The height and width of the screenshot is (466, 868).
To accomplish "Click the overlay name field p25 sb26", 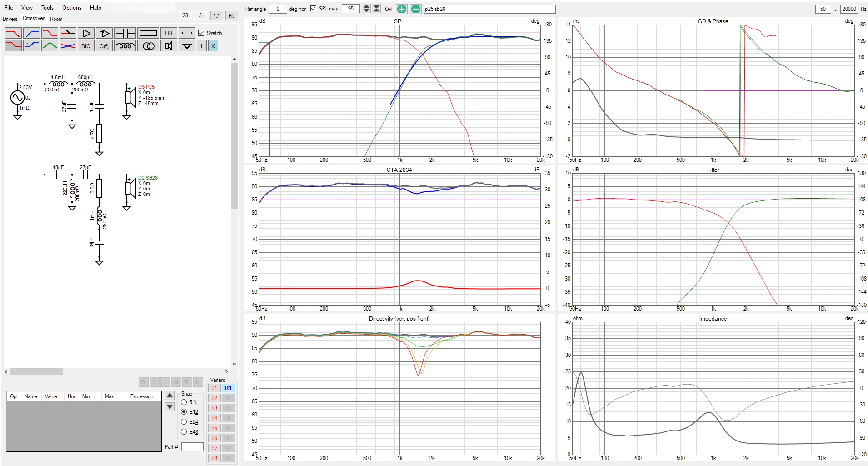I will point(489,9).
